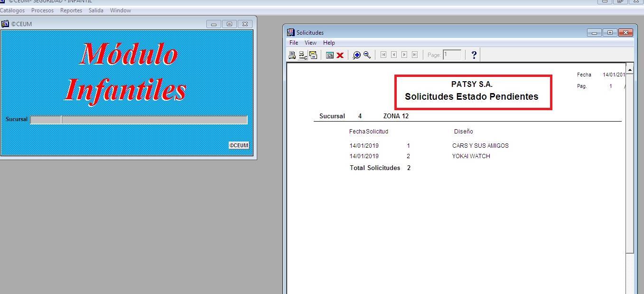Click the question mark help icon
Image resolution: width=644 pixels, height=294 pixels.
coord(474,55)
